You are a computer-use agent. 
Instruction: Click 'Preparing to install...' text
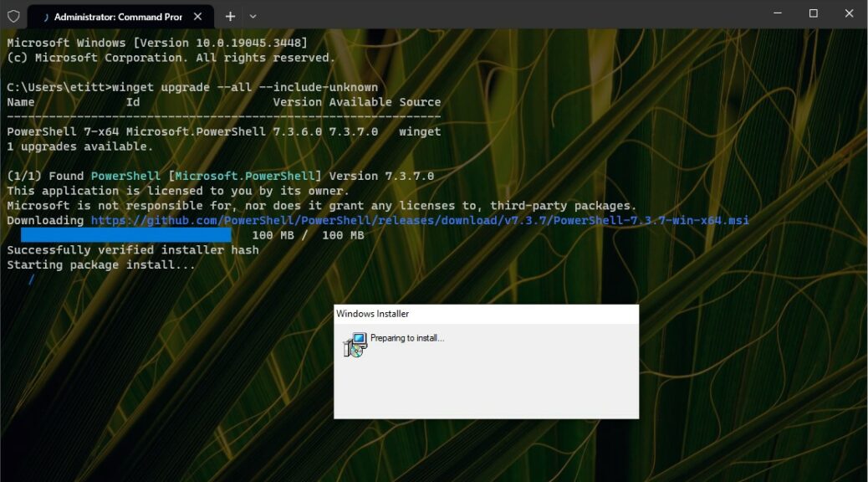point(407,338)
